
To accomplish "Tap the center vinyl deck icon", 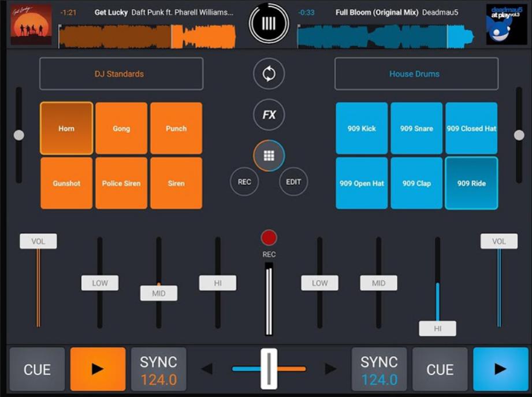I will click(269, 23).
